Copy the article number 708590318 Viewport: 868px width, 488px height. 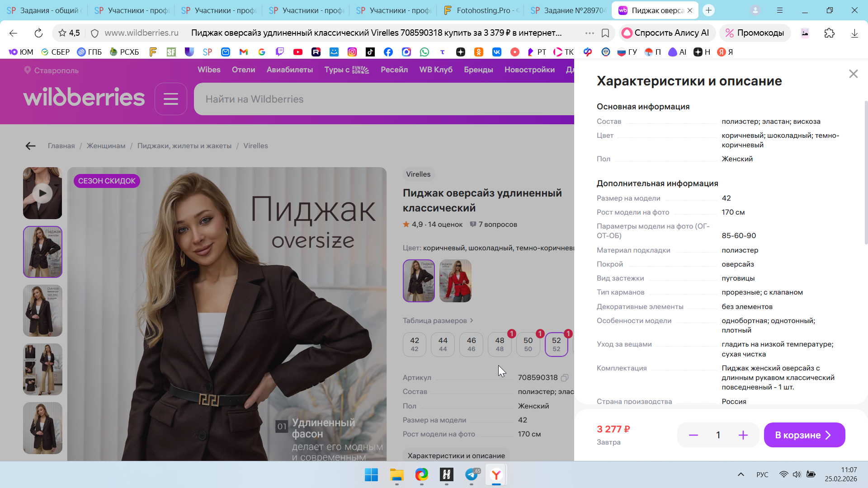click(565, 378)
